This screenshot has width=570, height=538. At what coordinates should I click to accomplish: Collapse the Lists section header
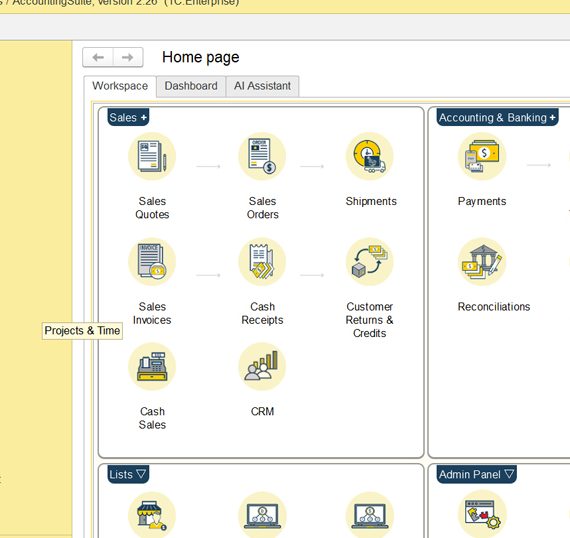pyautogui.click(x=128, y=474)
